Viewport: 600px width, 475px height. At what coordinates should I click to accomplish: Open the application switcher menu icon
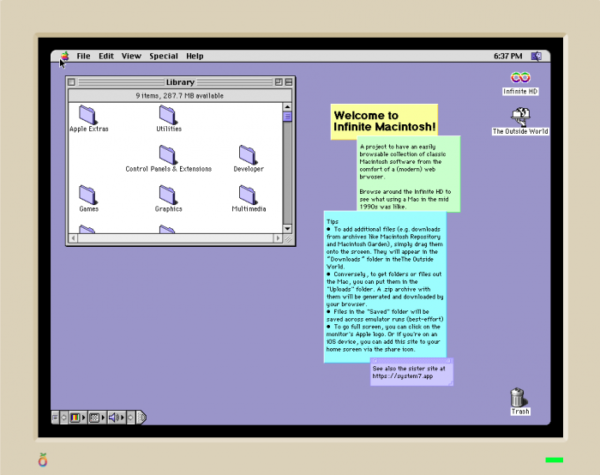point(537,56)
